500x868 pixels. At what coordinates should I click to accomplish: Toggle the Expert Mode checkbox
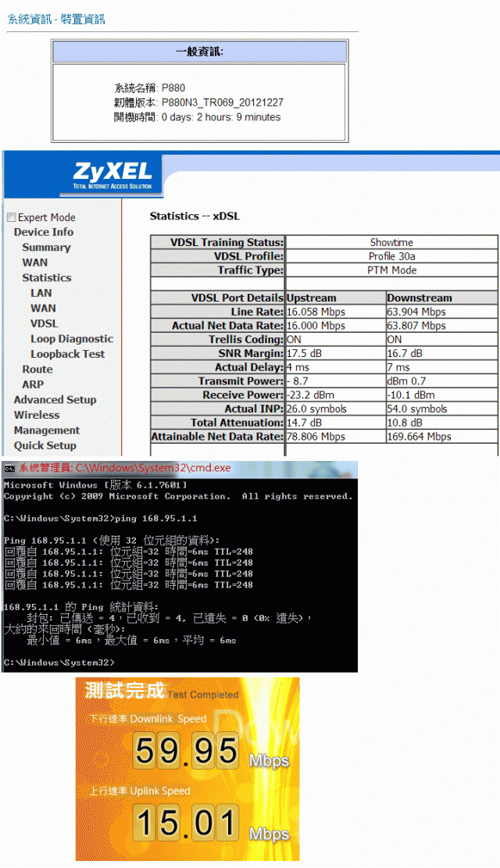[11, 217]
